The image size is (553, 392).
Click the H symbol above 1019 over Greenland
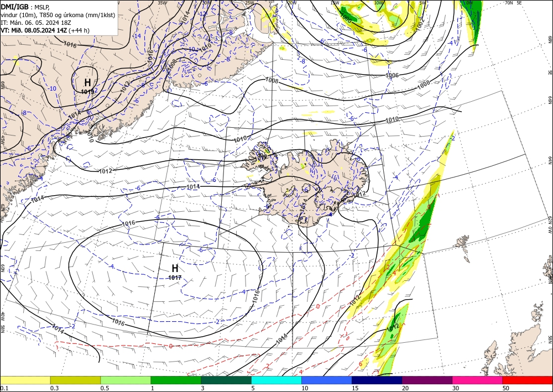[x=87, y=82]
